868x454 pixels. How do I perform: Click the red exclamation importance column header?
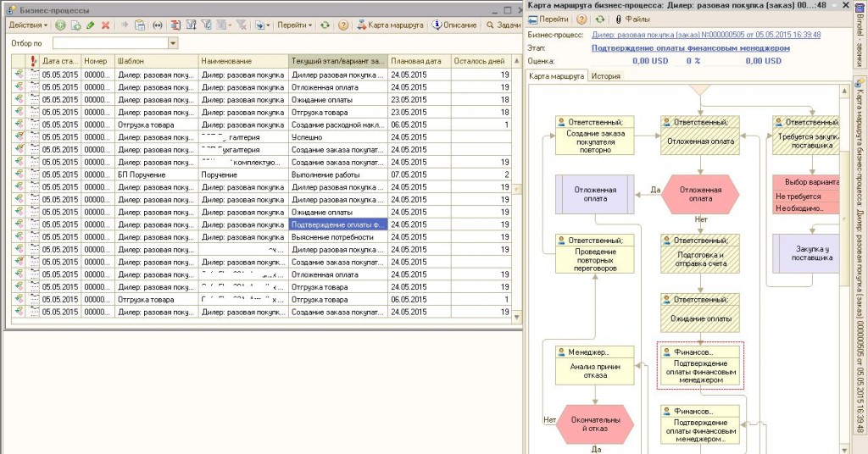33,61
